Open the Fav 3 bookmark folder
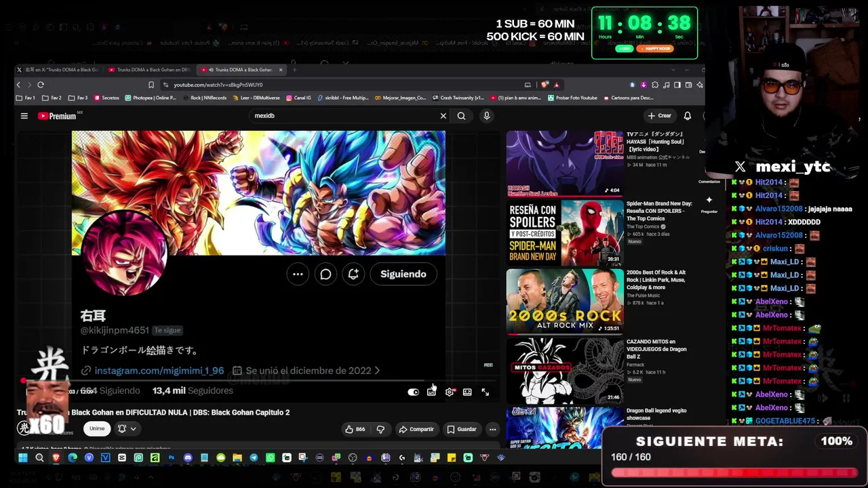868x488 pixels. [78, 98]
